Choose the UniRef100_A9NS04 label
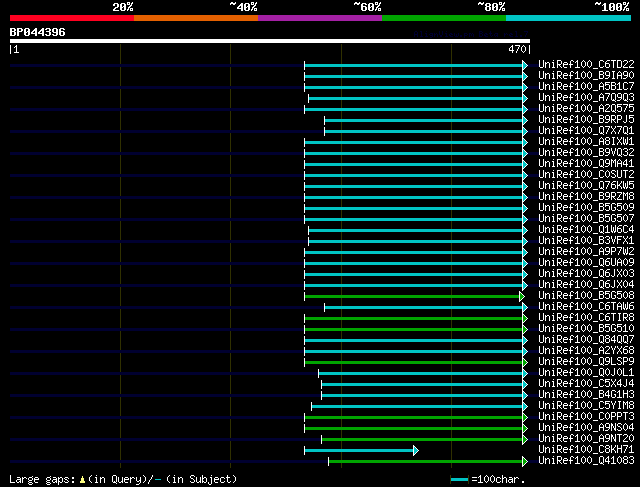 586,428
